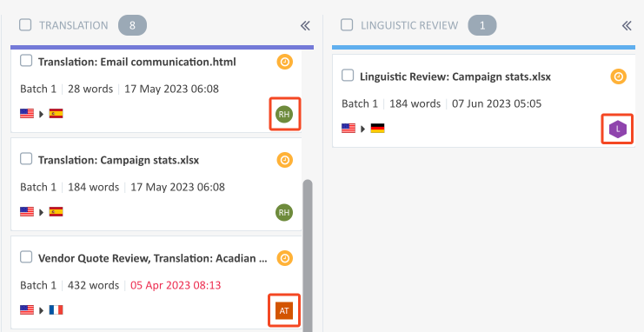Open Vendor Quote Review, Translation: Acadian task

153,258
